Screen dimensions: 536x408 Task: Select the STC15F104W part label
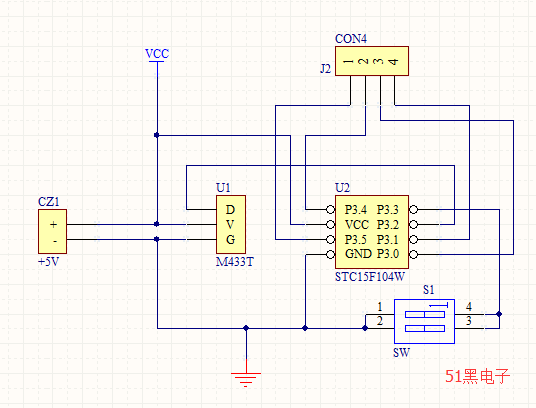click(x=370, y=276)
